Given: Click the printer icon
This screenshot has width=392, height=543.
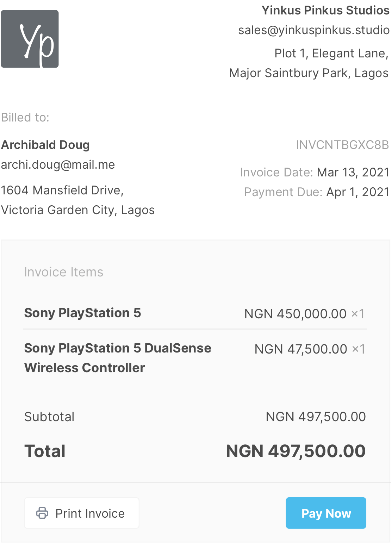Looking at the screenshot, I should point(42,513).
